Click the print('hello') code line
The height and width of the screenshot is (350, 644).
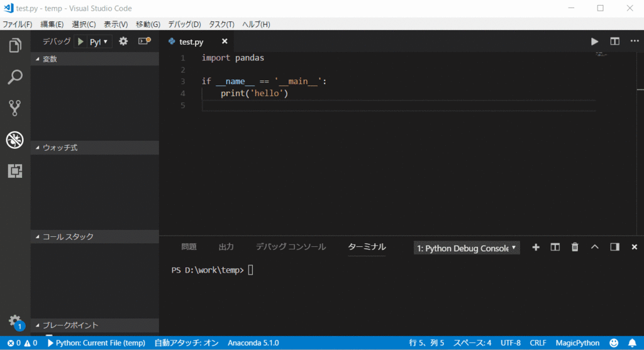coord(254,93)
